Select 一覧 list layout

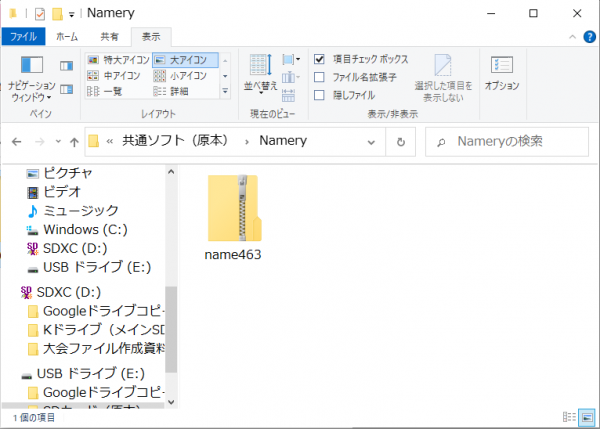point(104,91)
